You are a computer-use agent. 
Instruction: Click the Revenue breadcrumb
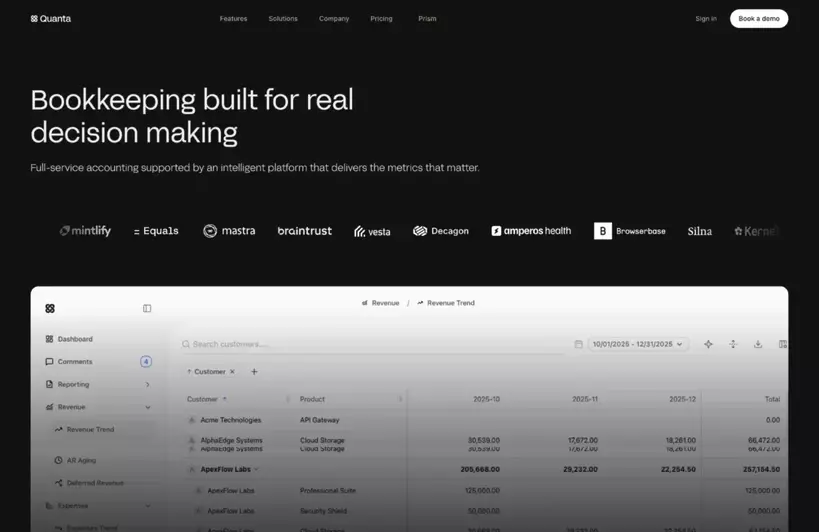pos(380,303)
